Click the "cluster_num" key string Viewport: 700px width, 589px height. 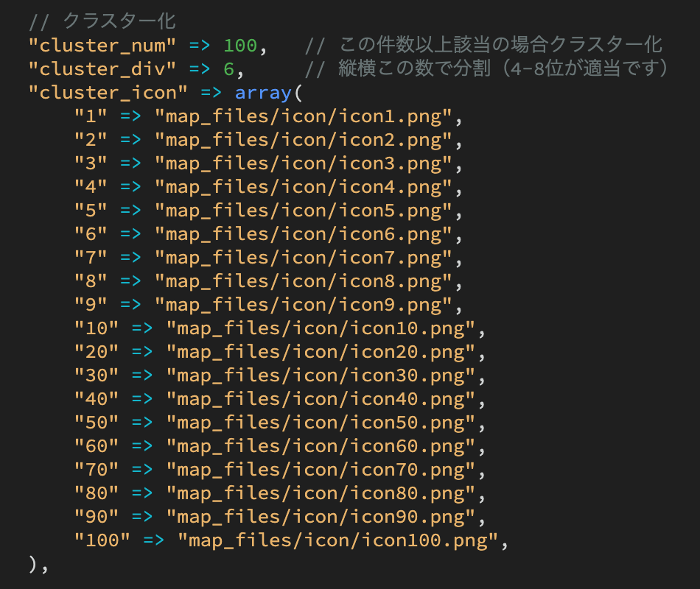click(x=102, y=46)
